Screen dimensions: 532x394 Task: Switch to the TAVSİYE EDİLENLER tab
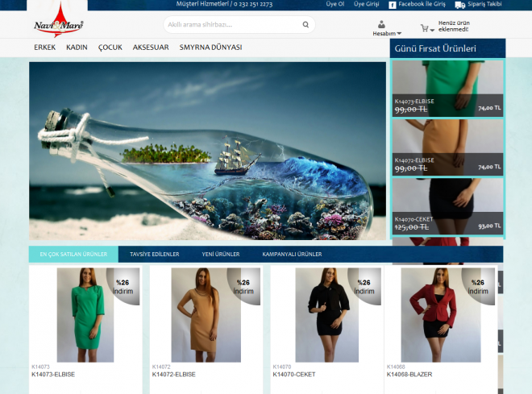click(155, 254)
